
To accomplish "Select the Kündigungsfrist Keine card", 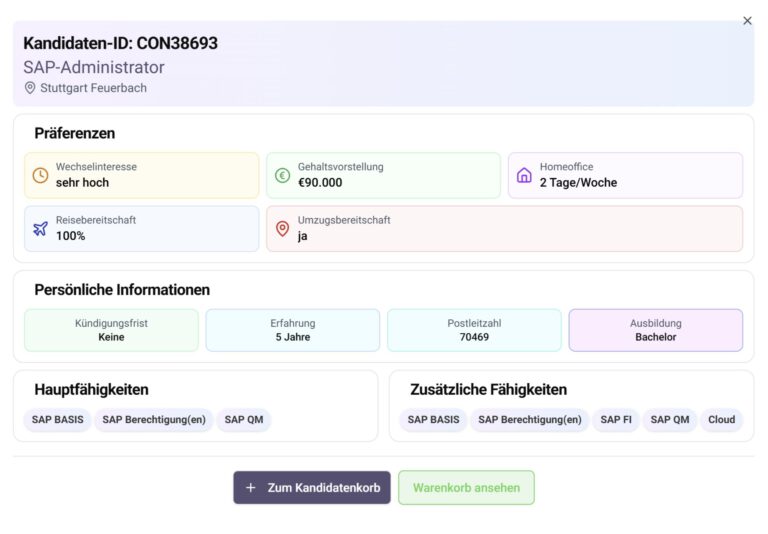I will pos(111,330).
